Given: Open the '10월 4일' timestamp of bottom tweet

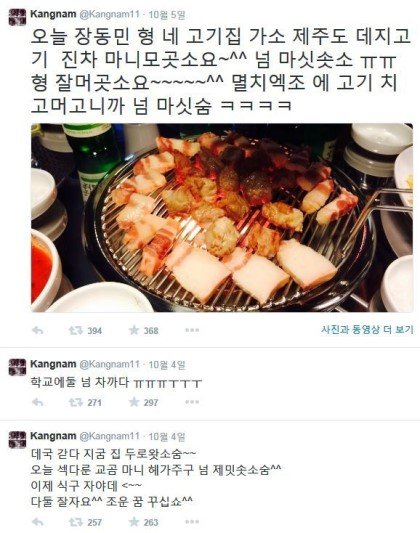Looking at the screenshot, I should 167,436.
